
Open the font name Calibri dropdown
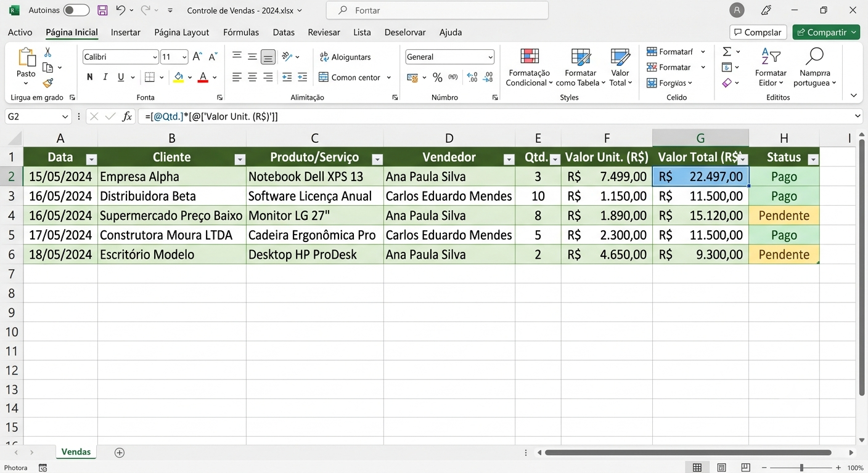tap(155, 57)
